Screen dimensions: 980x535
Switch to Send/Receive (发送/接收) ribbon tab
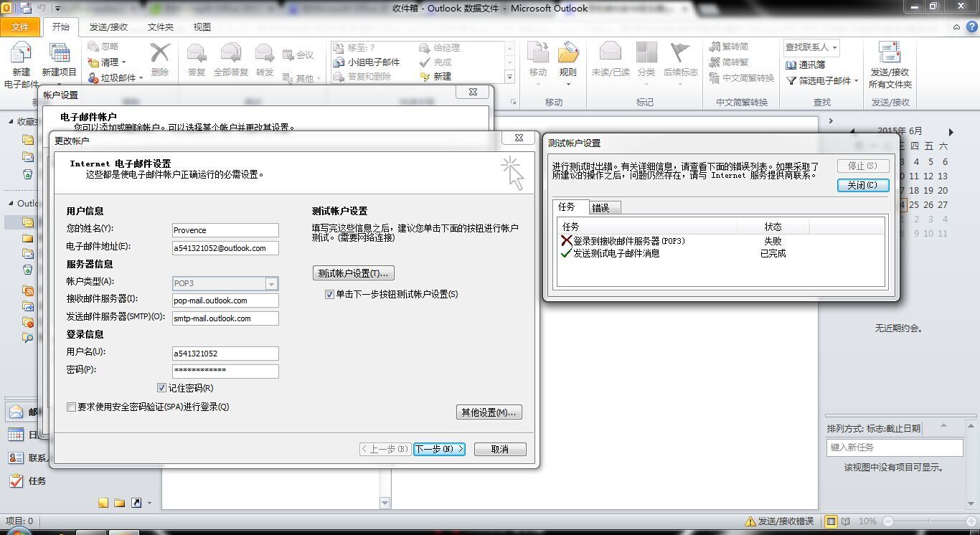[x=108, y=27]
